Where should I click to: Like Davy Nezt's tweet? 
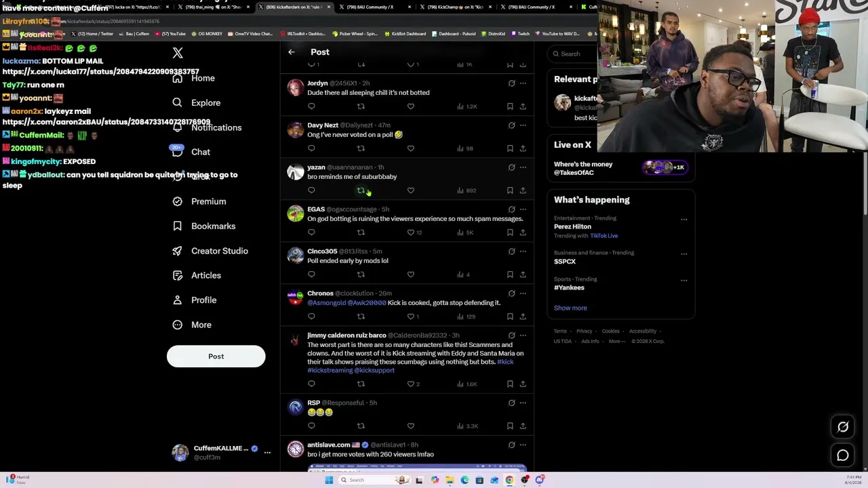pos(410,148)
